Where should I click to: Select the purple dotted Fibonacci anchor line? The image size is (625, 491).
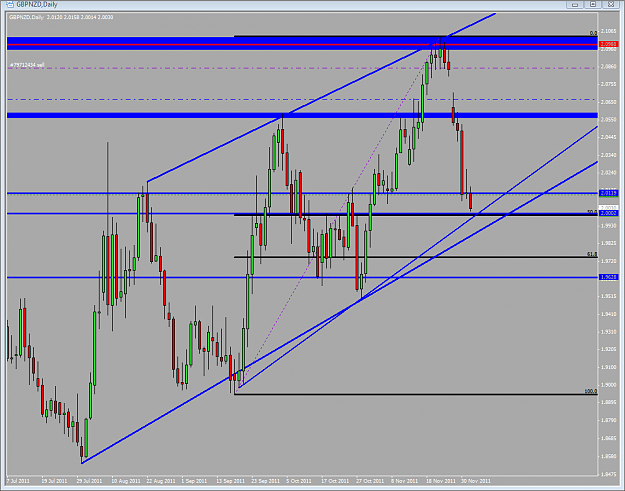[337, 215]
